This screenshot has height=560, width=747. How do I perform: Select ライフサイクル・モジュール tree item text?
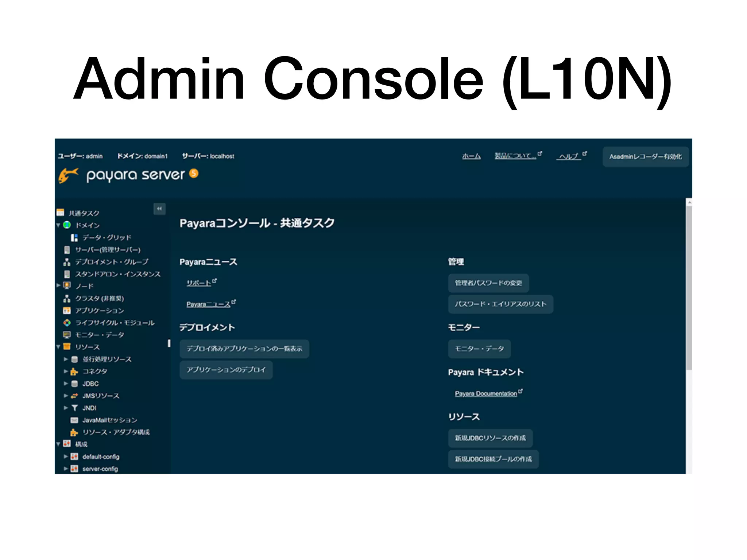(115, 323)
